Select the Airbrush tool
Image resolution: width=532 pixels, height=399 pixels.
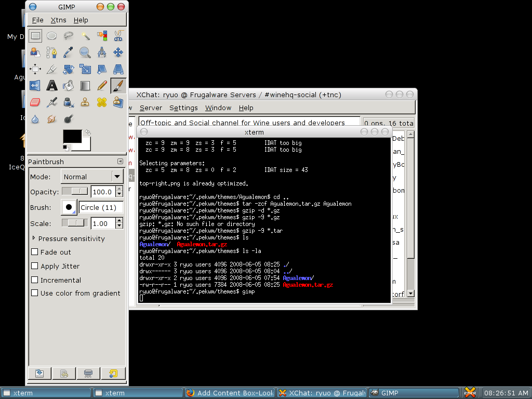pos(51,102)
